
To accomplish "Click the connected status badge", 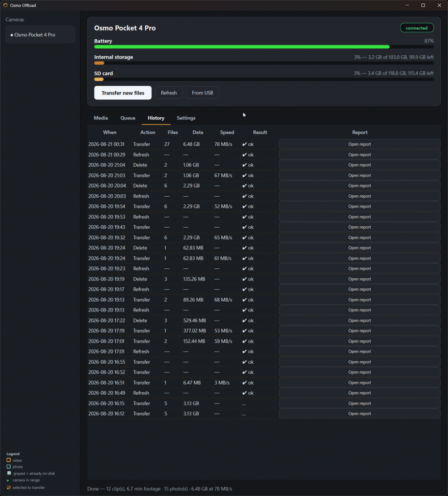I will [x=417, y=28].
